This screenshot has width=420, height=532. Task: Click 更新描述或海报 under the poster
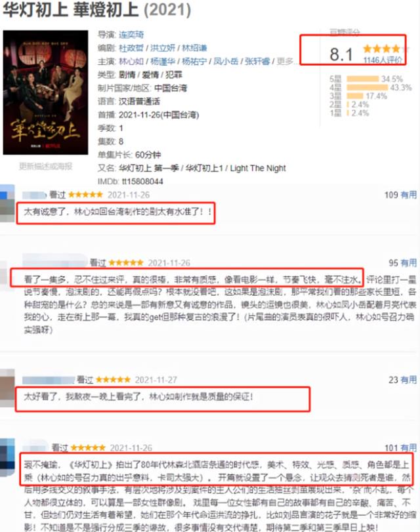45,166
